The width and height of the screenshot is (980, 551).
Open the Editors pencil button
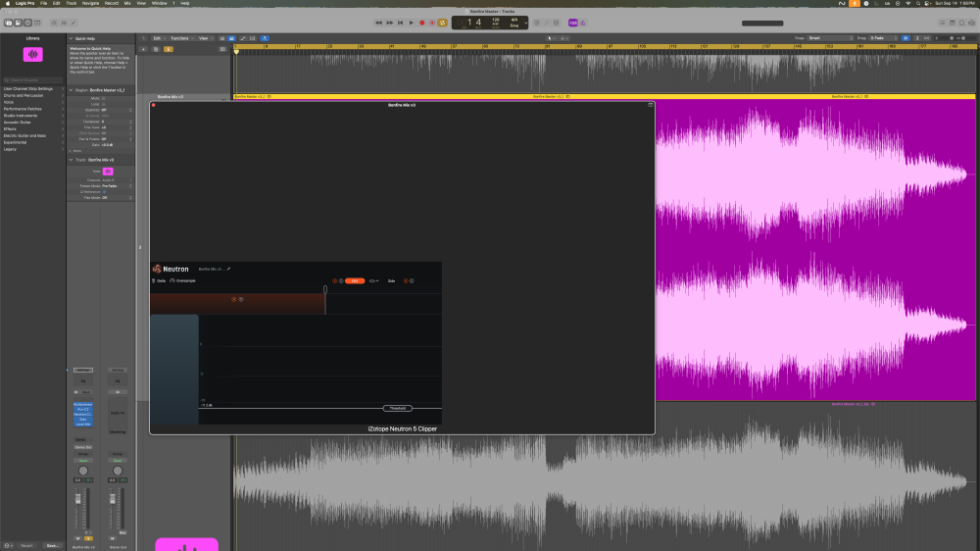[x=73, y=24]
